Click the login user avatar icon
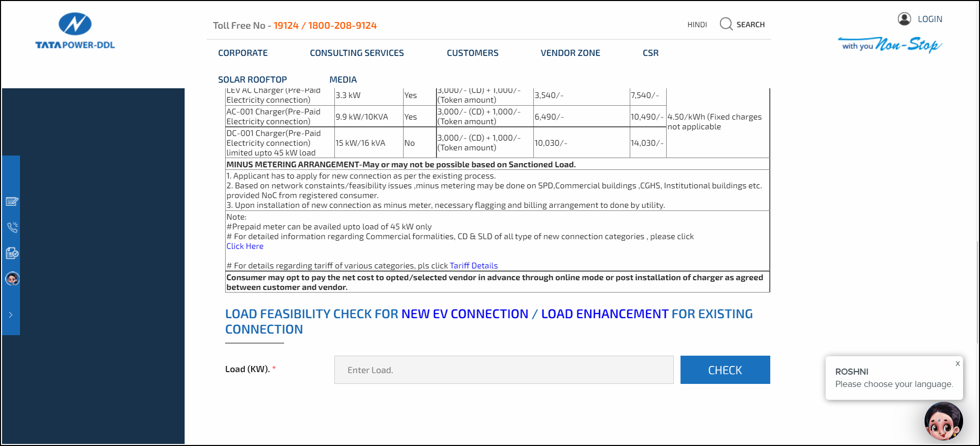This screenshot has height=446, width=980. pos(904,19)
